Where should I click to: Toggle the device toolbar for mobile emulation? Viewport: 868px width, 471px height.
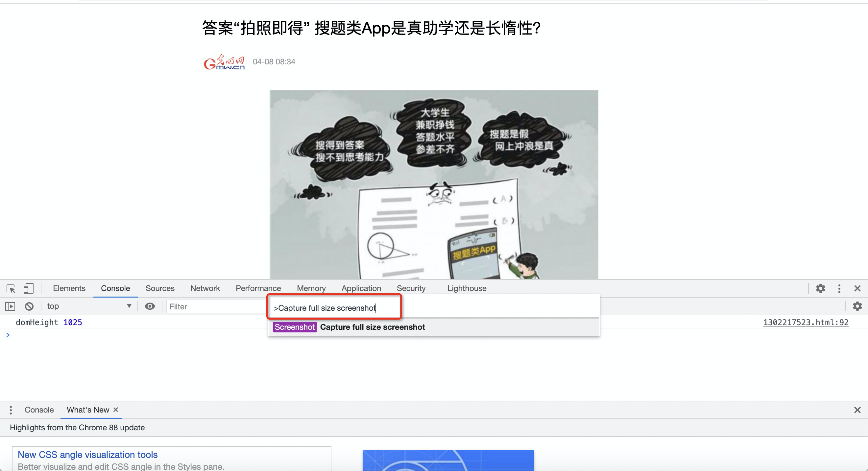click(x=29, y=288)
